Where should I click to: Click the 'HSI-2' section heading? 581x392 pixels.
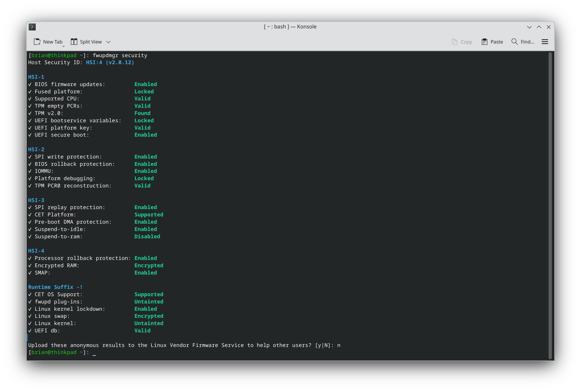coord(36,149)
